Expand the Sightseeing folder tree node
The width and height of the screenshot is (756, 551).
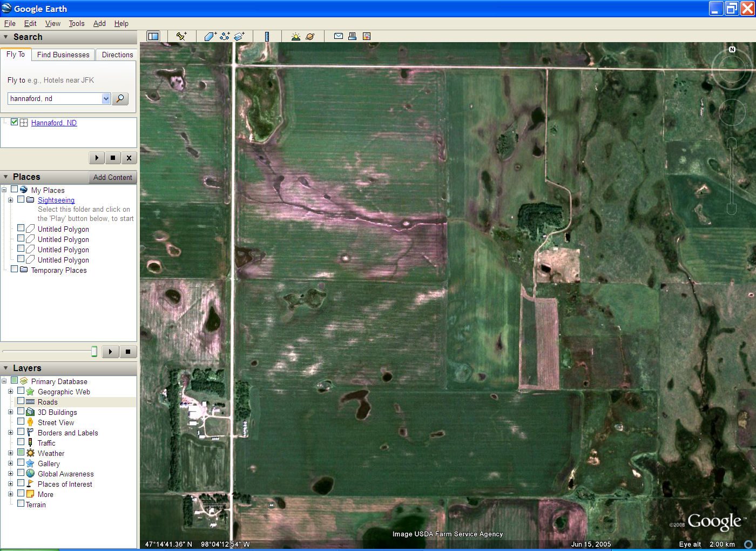point(10,200)
